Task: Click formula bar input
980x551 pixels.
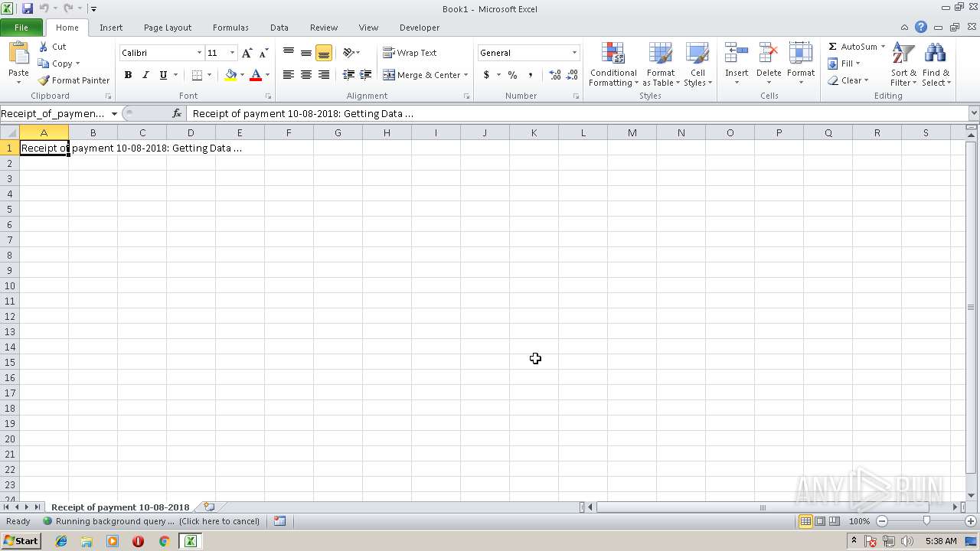Action: point(578,113)
